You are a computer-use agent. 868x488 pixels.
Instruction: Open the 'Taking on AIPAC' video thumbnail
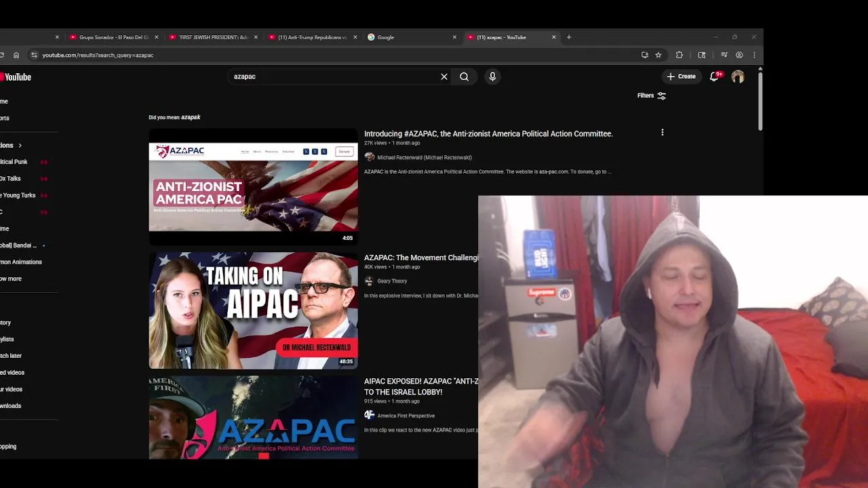[x=253, y=310]
